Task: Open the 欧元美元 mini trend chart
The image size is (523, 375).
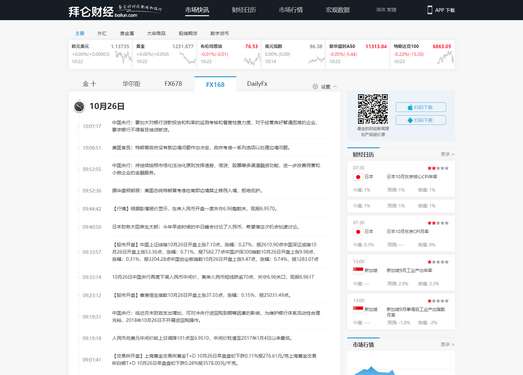Action: click(x=124, y=57)
